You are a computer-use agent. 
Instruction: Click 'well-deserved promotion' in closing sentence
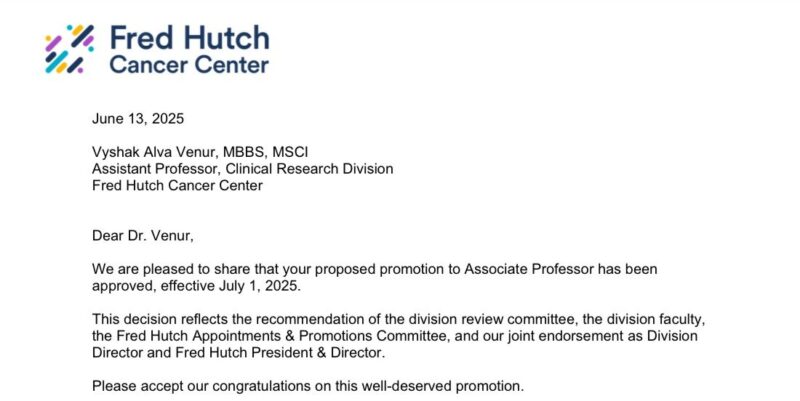pyautogui.click(x=442, y=386)
